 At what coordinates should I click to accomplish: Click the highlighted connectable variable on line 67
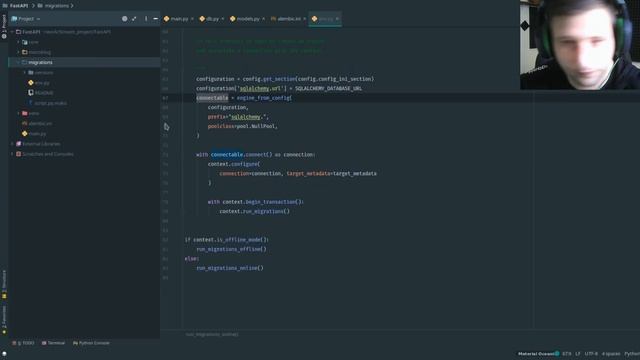(x=212, y=98)
